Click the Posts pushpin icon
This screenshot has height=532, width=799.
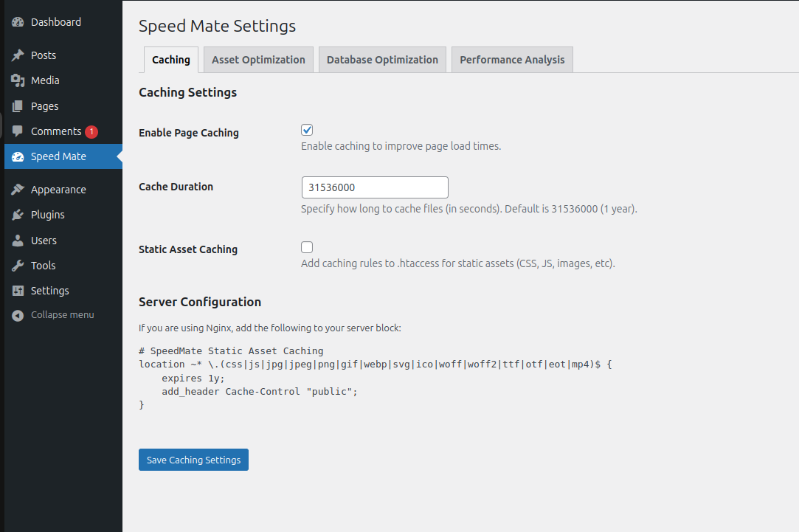pyautogui.click(x=18, y=55)
